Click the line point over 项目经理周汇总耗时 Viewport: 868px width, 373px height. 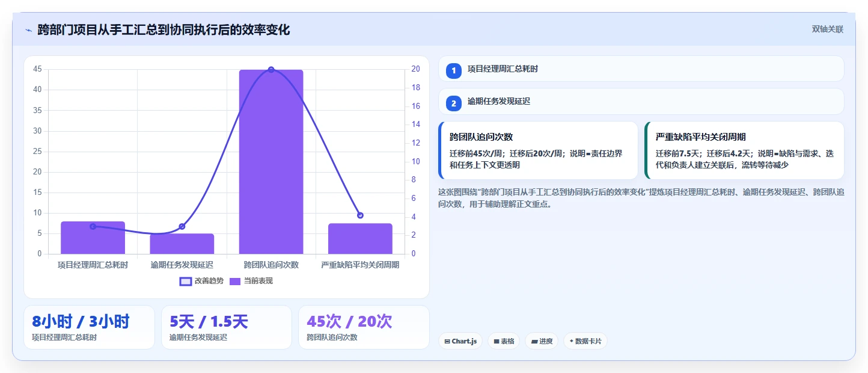pyautogui.click(x=93, y=226)
